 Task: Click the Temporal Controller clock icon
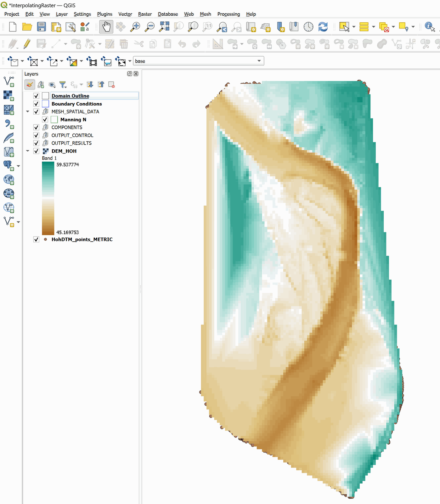(x=308, y=27)
